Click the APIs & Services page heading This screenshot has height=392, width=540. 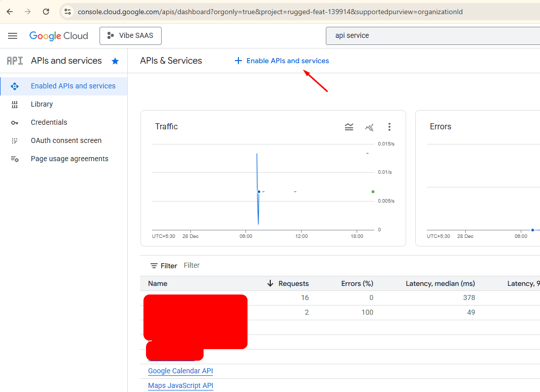(171, 61)
